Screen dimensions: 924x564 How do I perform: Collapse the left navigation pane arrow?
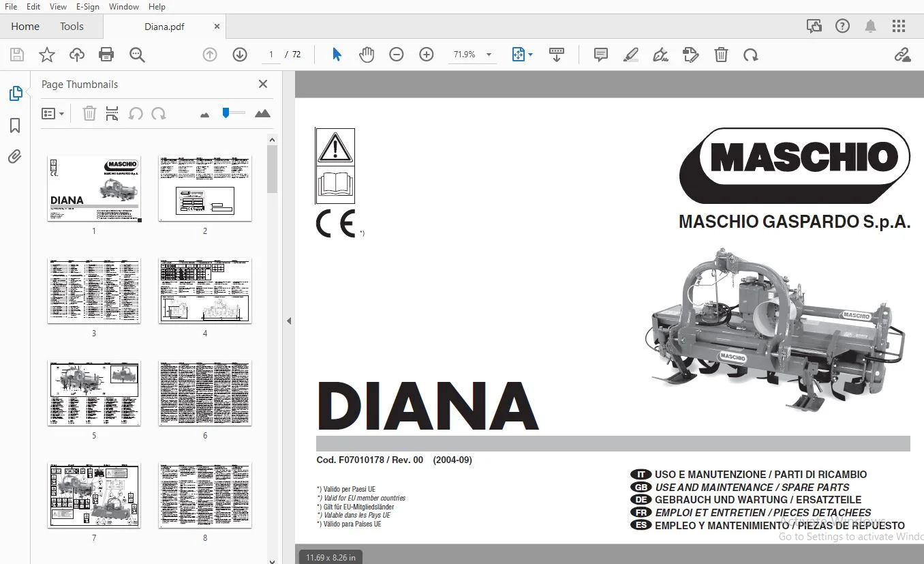pos(289,321)
